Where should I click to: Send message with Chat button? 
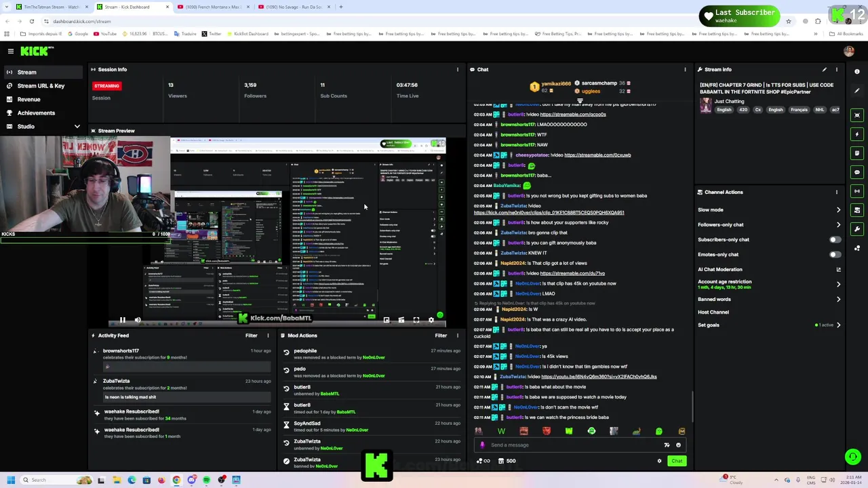(x=677, y=461)
